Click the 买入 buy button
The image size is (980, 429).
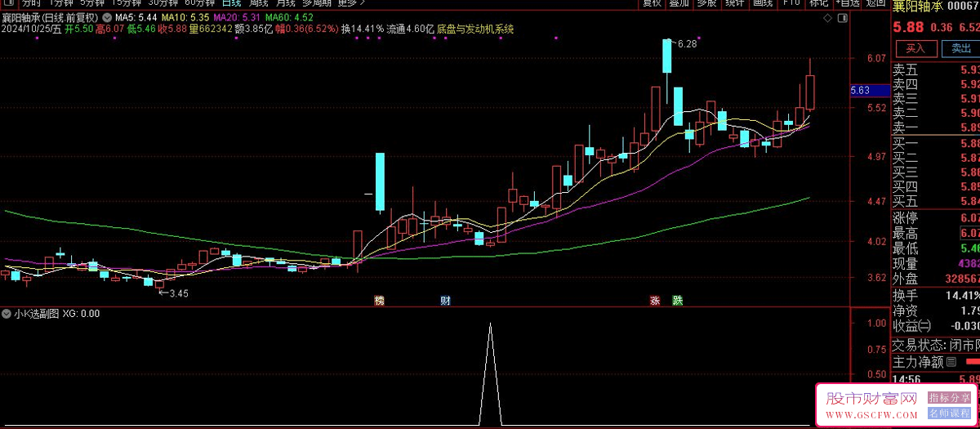915,49
